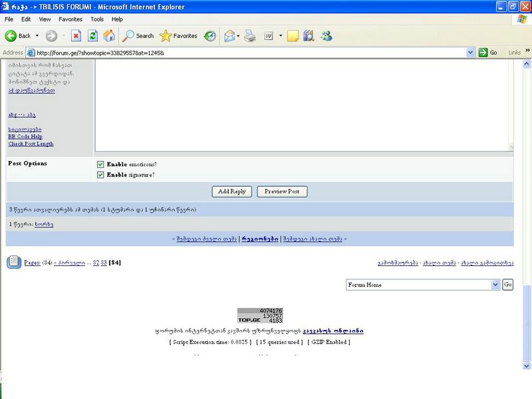The image size is (532, 399).
Task: Expand the Edit button dropdown arrow
Action: [x=281, y=36]
